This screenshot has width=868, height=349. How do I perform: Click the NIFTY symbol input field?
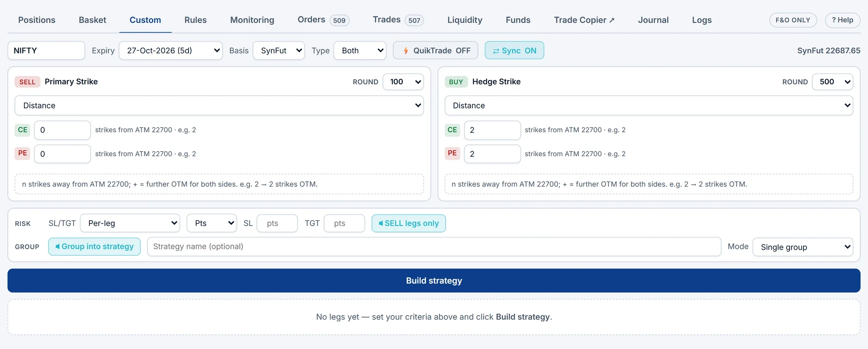[x=46, y=51]
